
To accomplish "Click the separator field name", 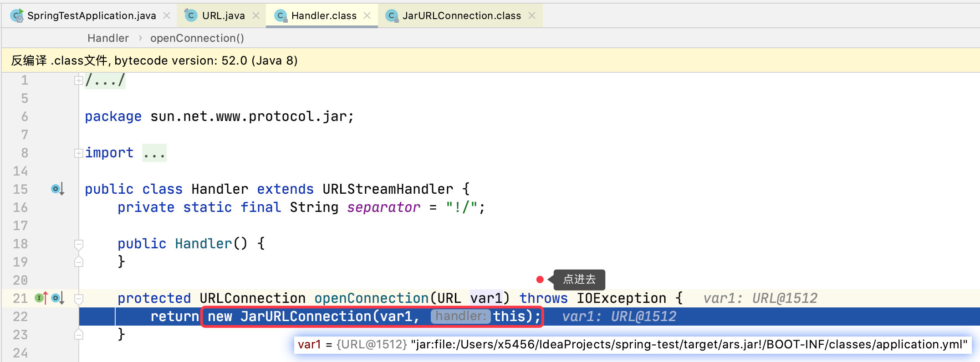I will 383,207.
